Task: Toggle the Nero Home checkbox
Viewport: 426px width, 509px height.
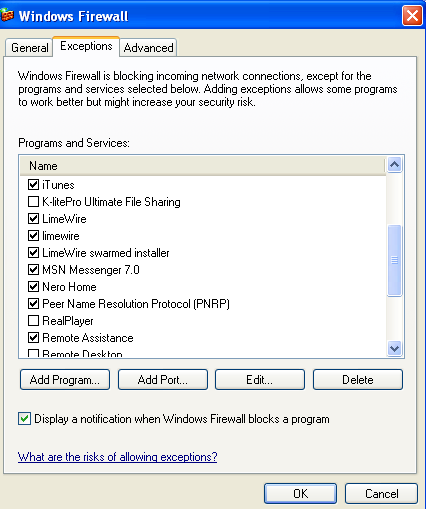Action: pyautogui.click(x=33, y=286)
